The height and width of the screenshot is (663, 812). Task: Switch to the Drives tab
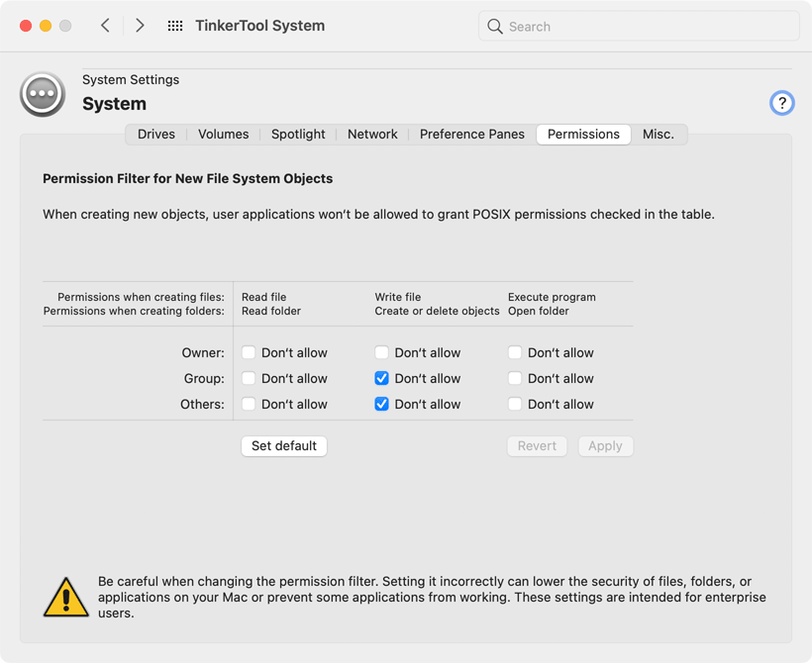[156, 135]
